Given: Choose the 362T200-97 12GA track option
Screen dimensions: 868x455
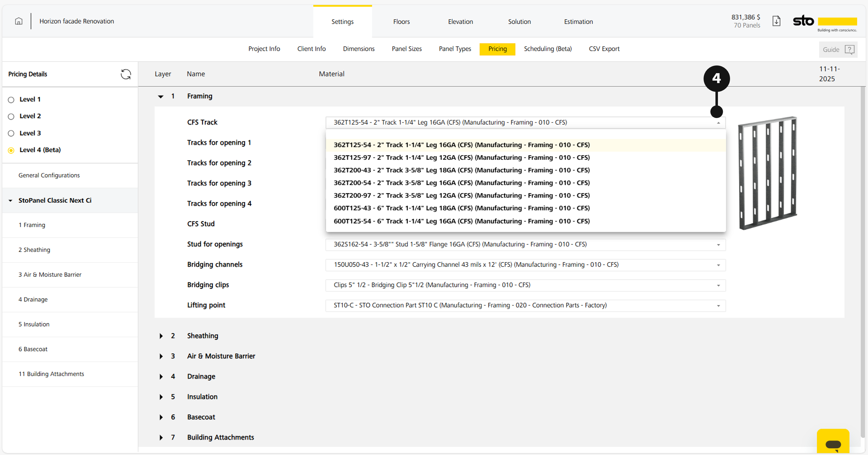Looking at the screenshot, I should [525, 196].
